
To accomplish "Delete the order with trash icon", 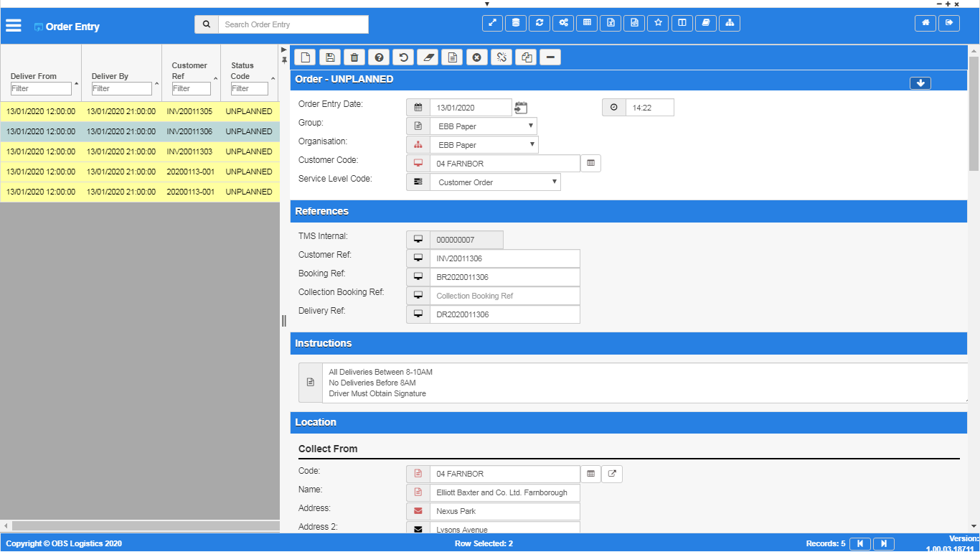I will pyautogui.click(x=354, y=57).
